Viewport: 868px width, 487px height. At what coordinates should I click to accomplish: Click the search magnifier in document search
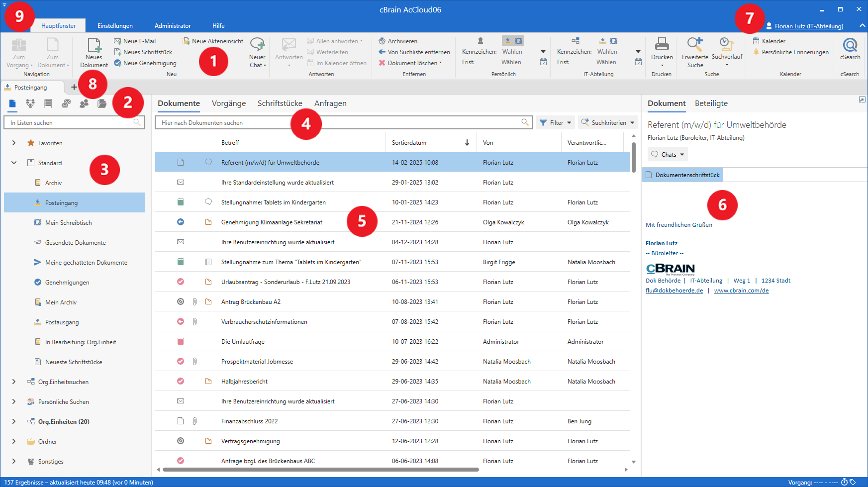[525, 122]
